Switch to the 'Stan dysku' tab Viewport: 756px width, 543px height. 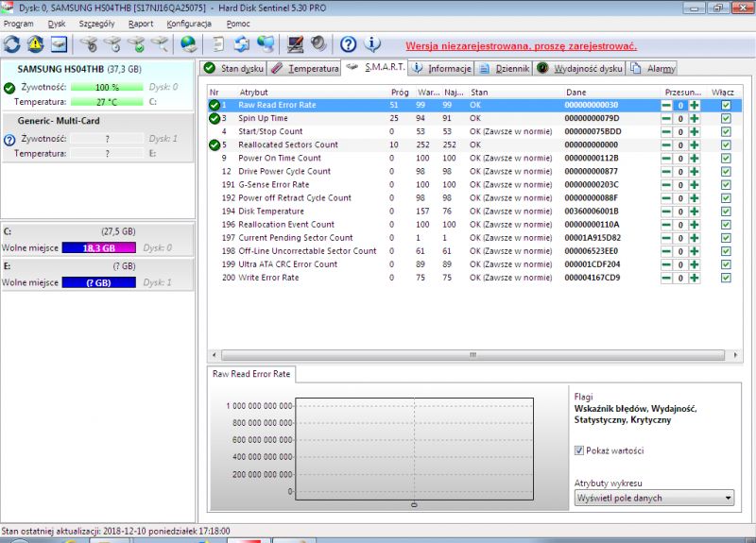click(x=232, y=68)
